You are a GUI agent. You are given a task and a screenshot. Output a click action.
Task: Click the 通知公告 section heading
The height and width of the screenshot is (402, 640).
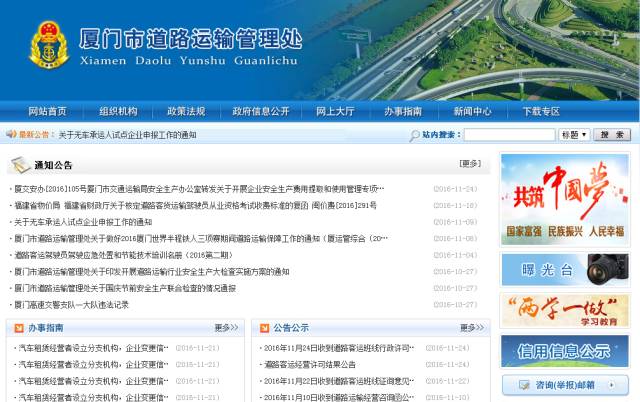(53, 165)
